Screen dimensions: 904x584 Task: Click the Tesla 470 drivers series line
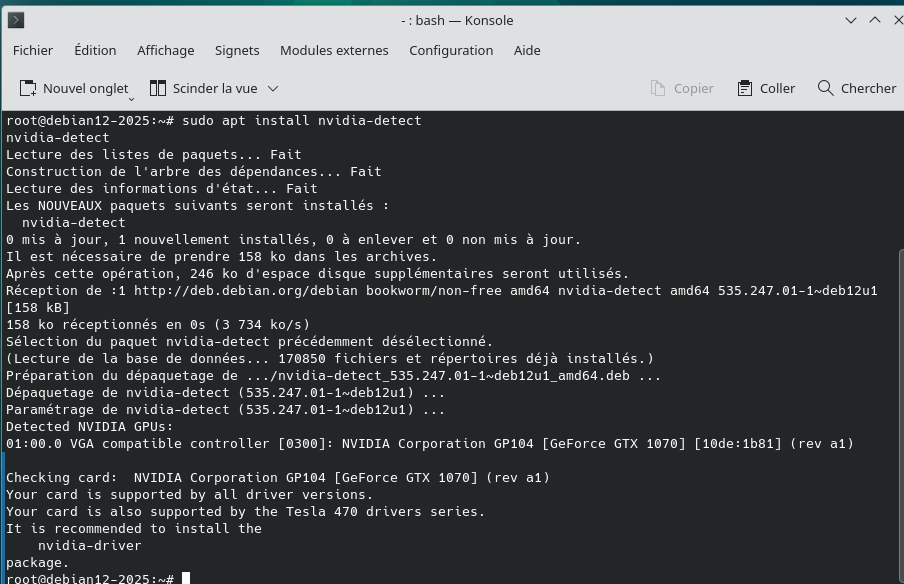point(246,512)
